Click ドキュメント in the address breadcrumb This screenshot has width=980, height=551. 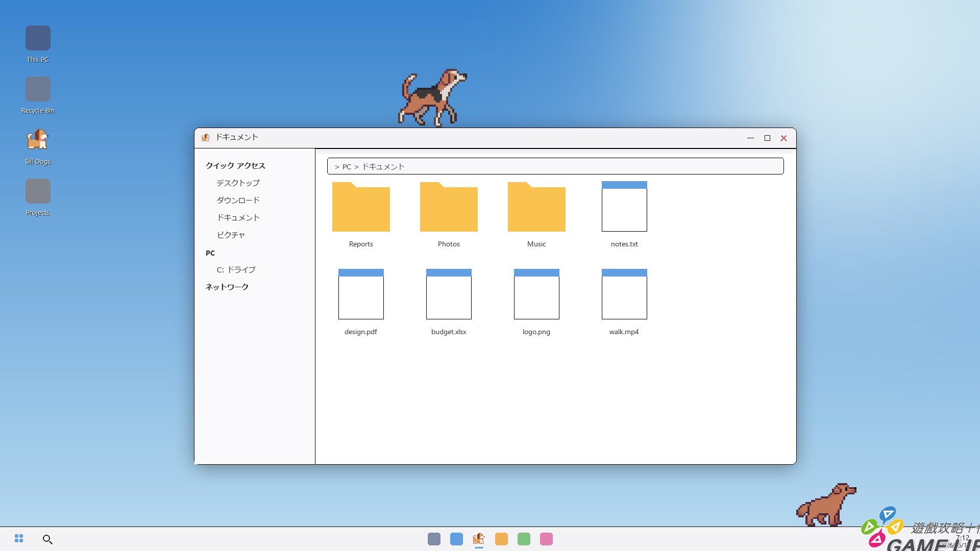383,167
